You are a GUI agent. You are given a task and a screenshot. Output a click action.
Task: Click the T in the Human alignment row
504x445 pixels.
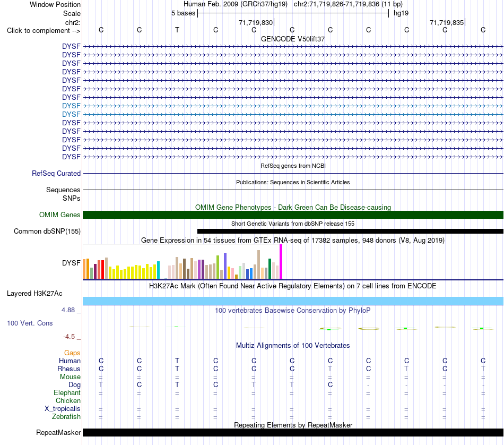tap(177, 361)
